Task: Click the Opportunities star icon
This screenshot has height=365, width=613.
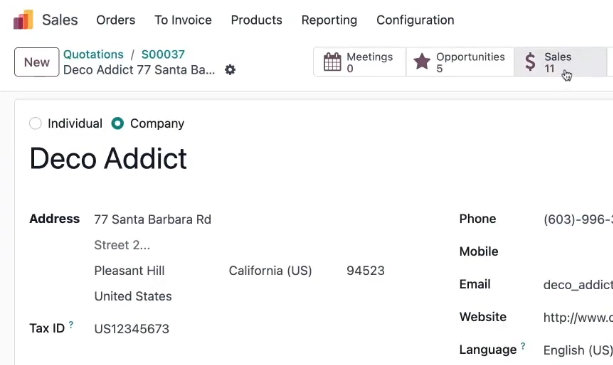Action: click(422, 62)
